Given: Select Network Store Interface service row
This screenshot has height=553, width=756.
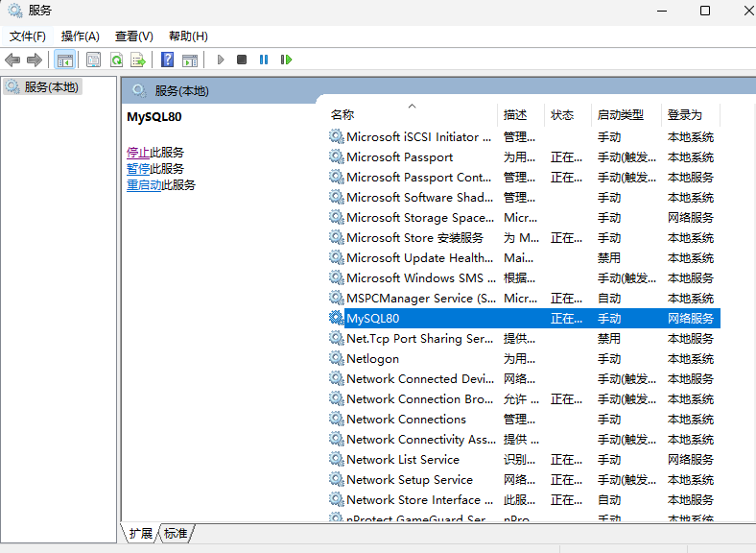Looking at the screenshot, I should (x=525, y=500).
